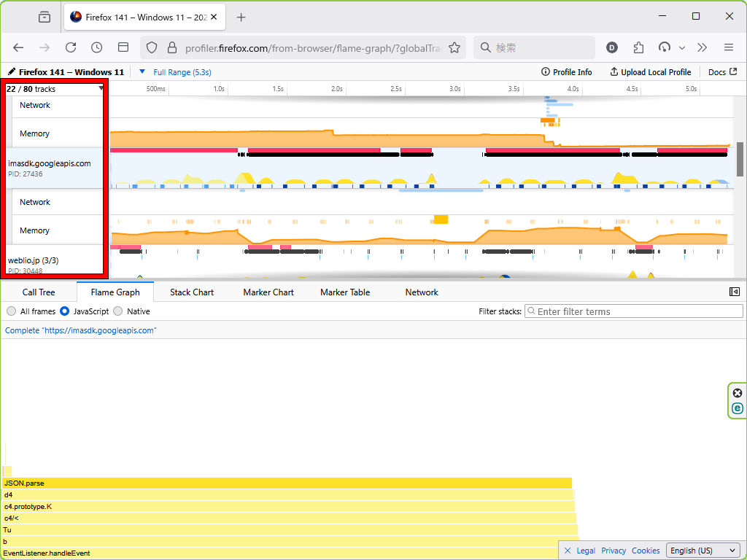Switch to the Flame Graph tab

pos(115,292)
